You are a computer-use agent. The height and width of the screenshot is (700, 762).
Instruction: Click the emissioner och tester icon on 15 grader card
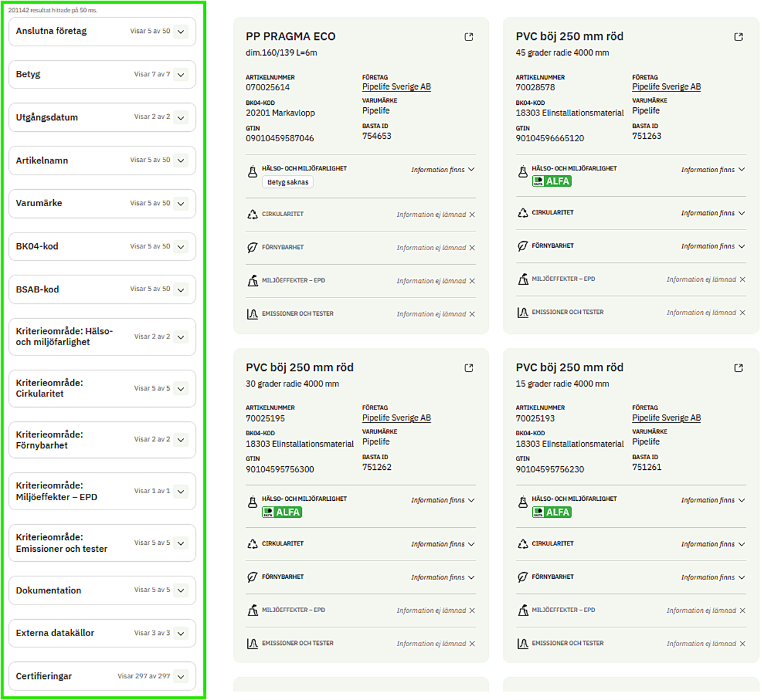523,644
